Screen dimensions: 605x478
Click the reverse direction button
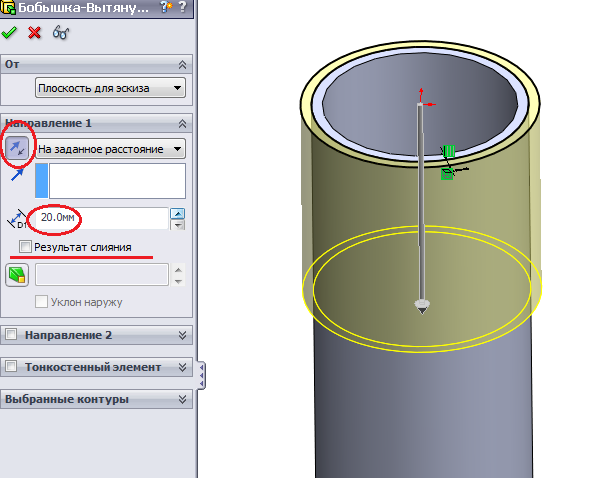coord(17,148)
